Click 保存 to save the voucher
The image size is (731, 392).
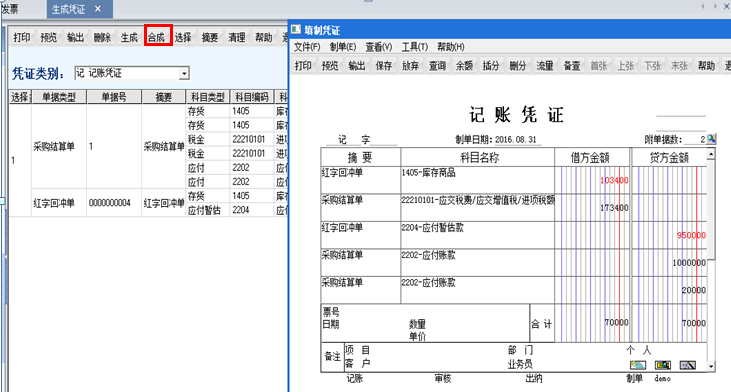point(384,66)
